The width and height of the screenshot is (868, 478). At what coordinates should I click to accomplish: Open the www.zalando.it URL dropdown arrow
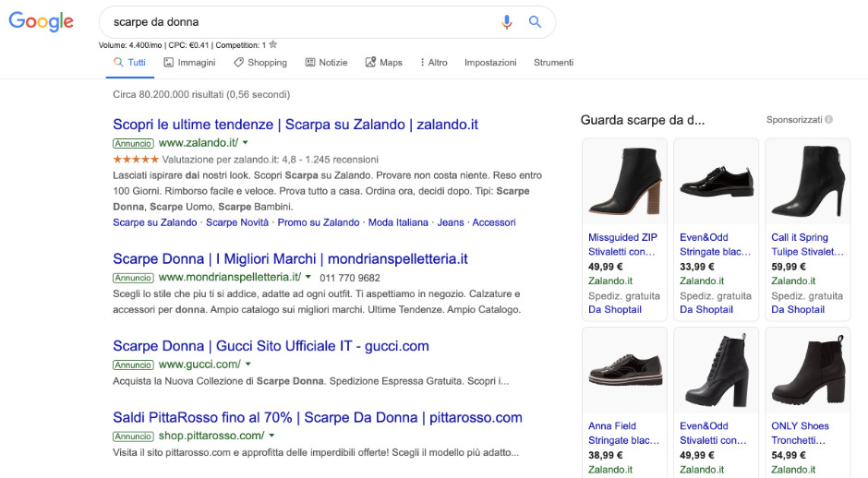(246, 143)
